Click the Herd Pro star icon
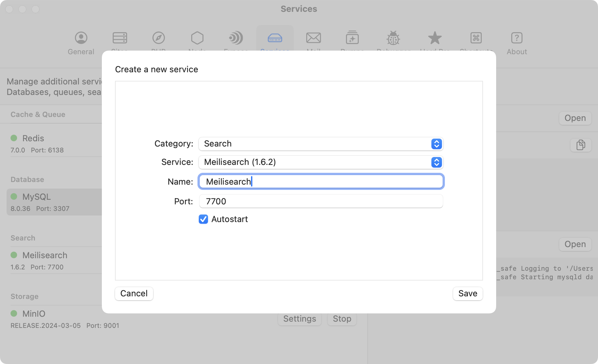 click(x=435, y=38)
